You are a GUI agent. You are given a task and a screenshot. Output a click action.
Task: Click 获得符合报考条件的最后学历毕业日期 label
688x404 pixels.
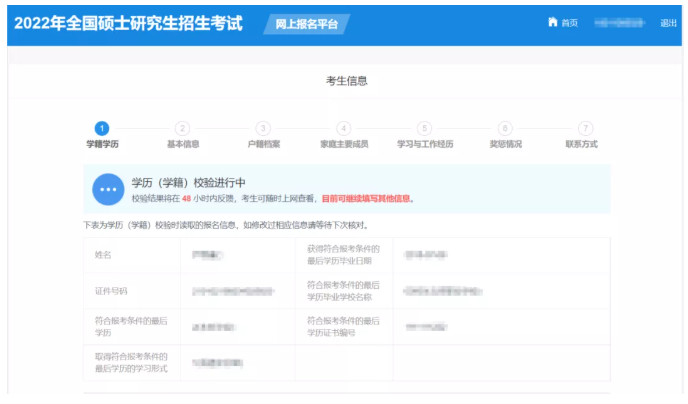[343, 255]
